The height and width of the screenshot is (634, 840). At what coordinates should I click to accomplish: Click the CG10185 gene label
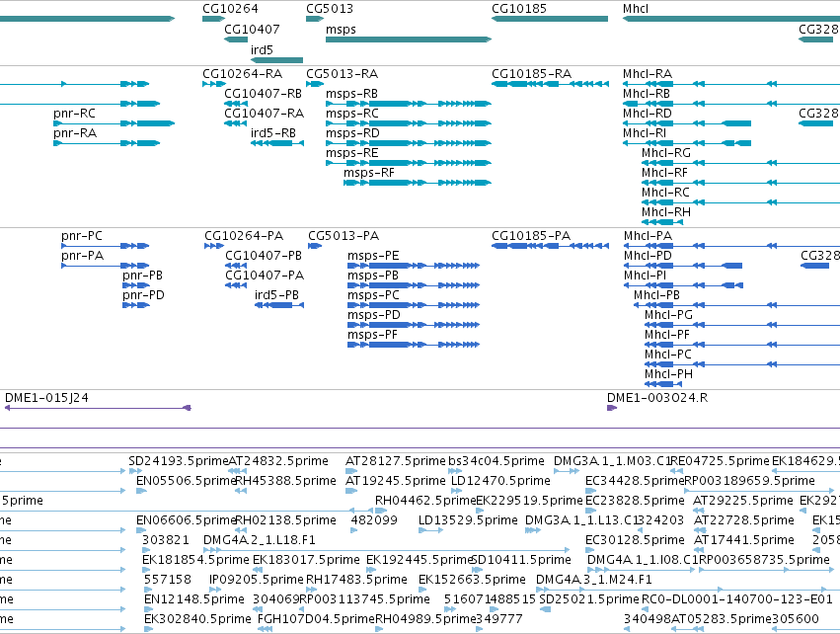tap(519, 9)
